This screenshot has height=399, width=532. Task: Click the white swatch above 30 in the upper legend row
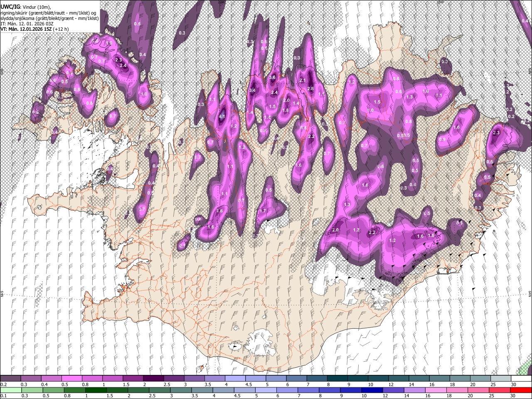(x=521, y=379)
